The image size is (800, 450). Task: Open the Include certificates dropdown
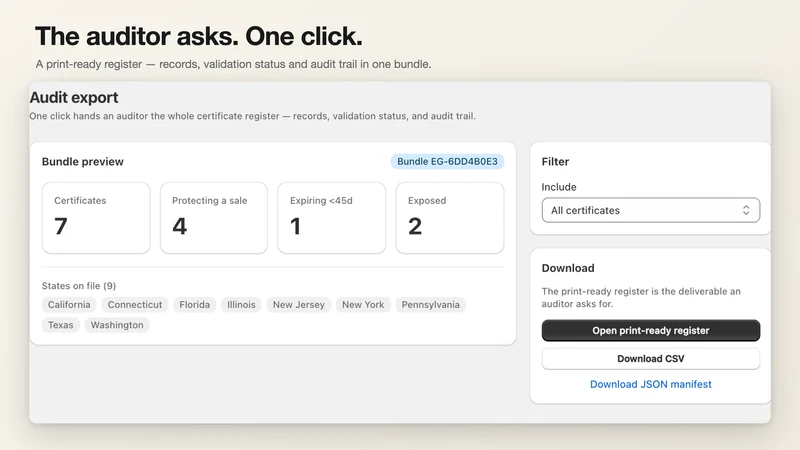(x=651, y=210)
